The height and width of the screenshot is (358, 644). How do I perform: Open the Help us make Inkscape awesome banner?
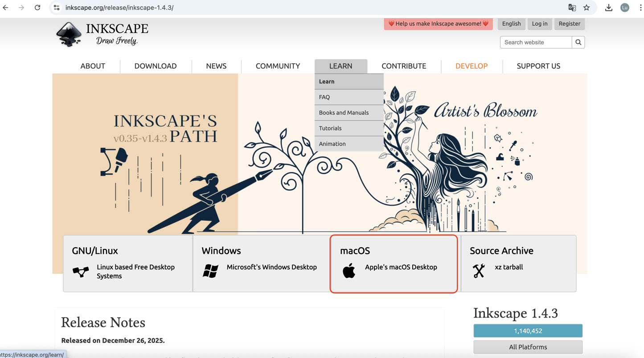[x=438, y=24]
